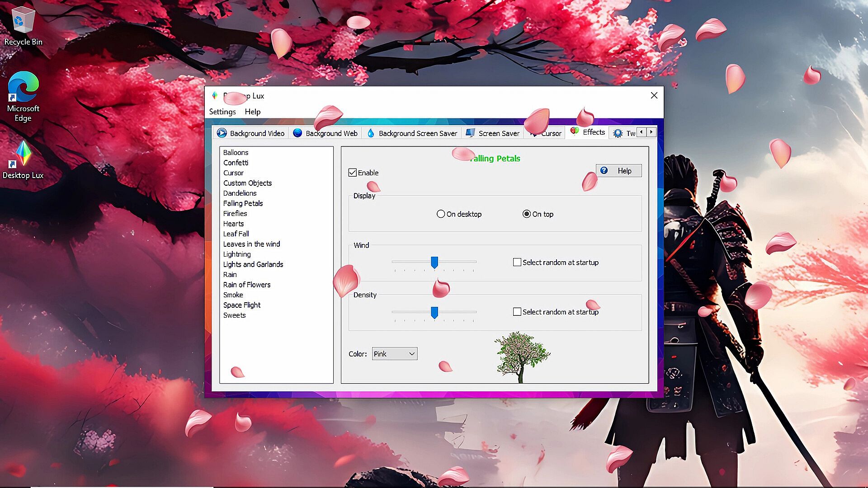Select the On desktop radio button
Screen dimensions: 868x488
pyautogui.click(x=441, y=214)
